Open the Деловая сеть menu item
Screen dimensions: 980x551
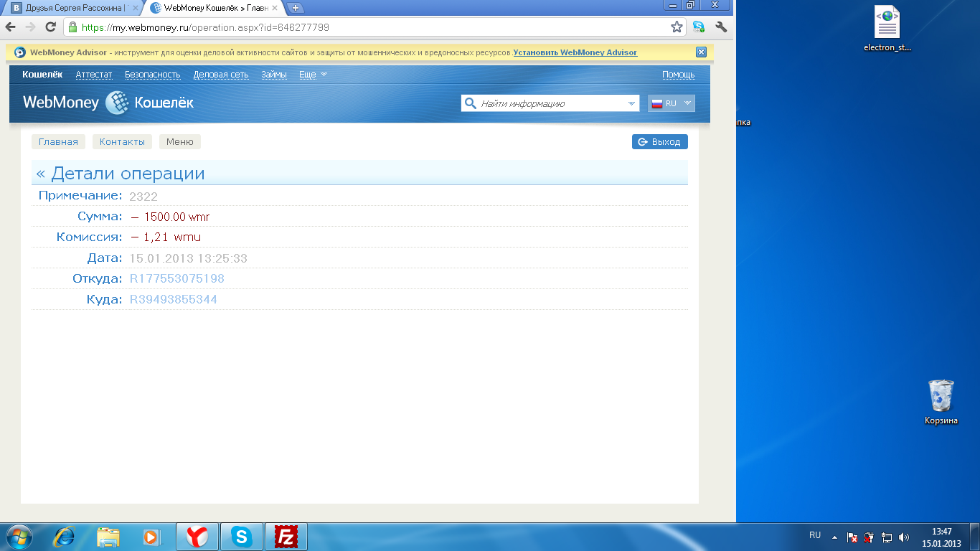(x=221, y=75)
